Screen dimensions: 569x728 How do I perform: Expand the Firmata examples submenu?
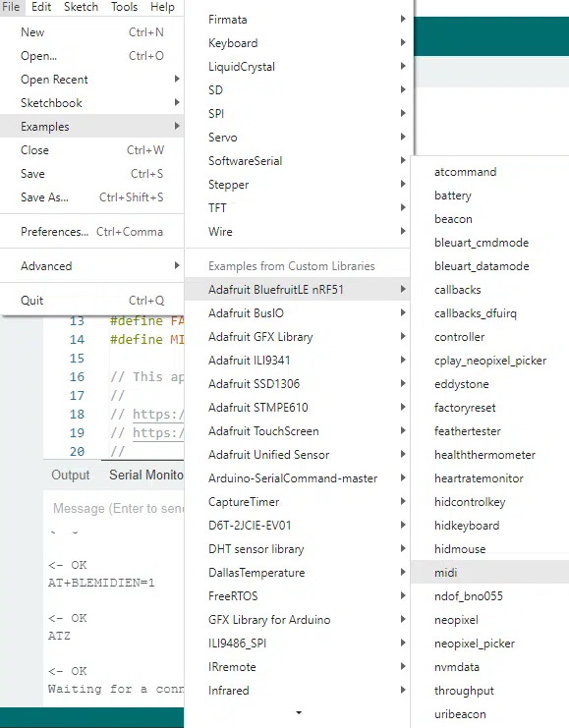[x=297, y=20]
